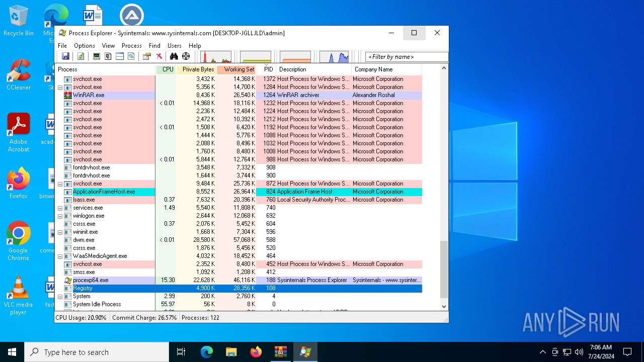Click the binoculars Find Handle or DLL icon

coord(174,56)
